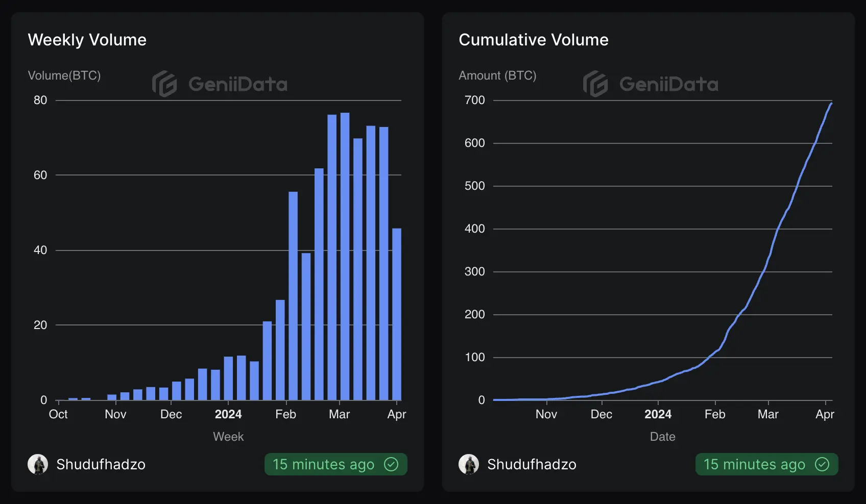866x504 pixels.
Task: Click the 20 value on Weekly Volume axis
Action: point(40,325)
